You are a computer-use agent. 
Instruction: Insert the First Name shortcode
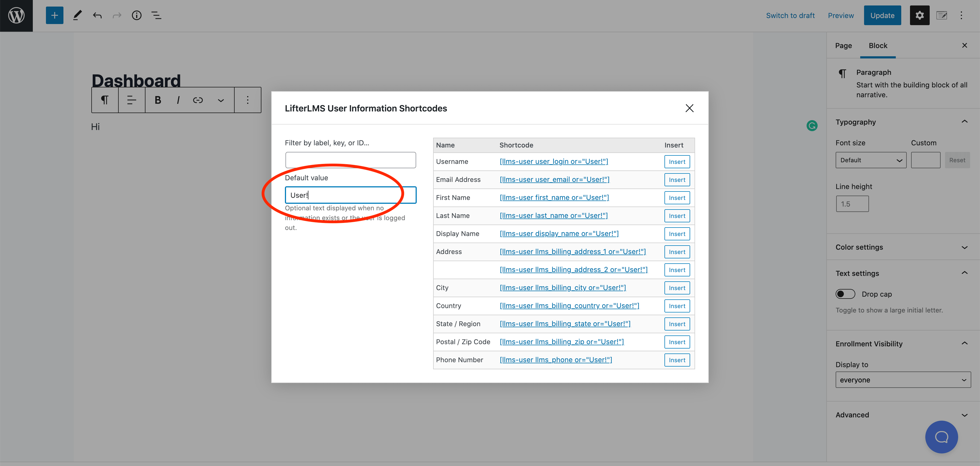point(677,198)
